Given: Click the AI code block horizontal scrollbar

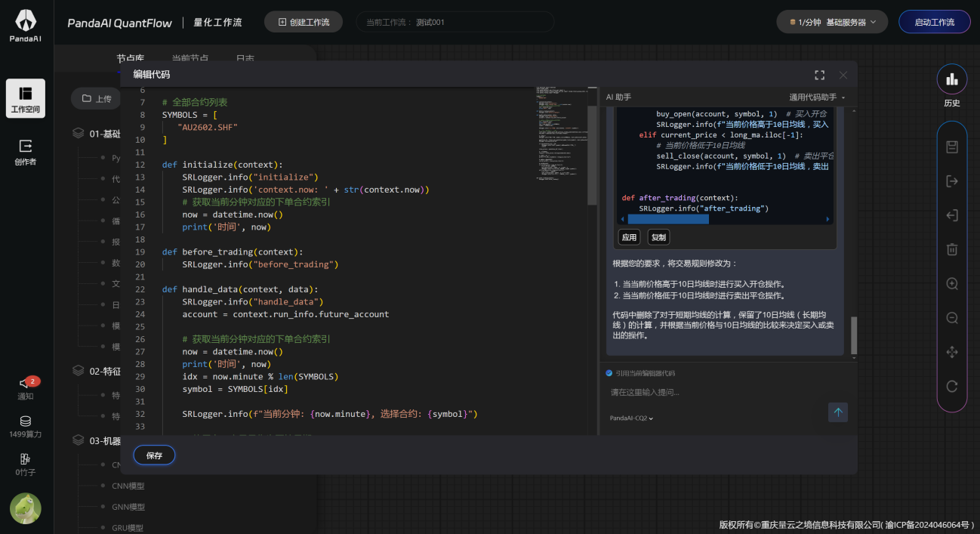Looking at the screenshot, I should [667, 219].
